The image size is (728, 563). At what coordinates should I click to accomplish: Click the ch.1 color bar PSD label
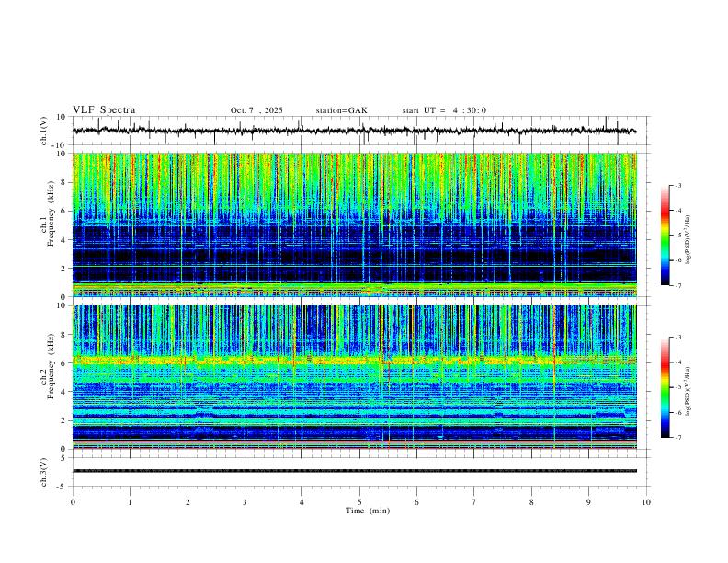(688, 239)
